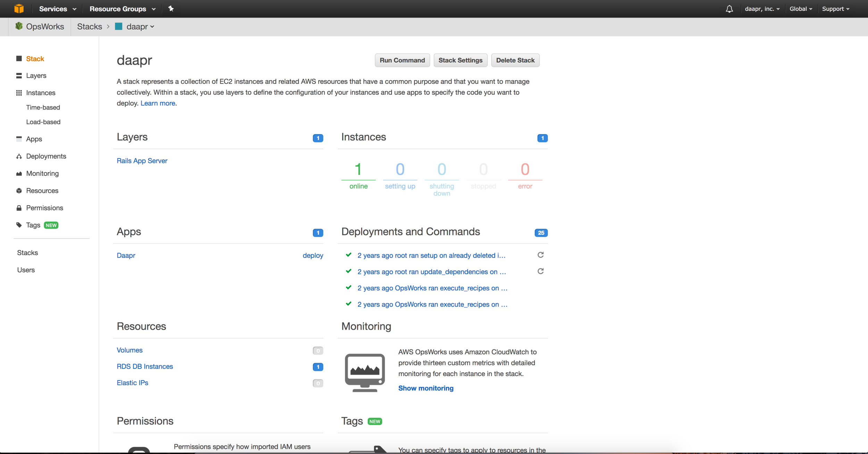Re-run update_dependencies via its refresh icon

(541, 271)
